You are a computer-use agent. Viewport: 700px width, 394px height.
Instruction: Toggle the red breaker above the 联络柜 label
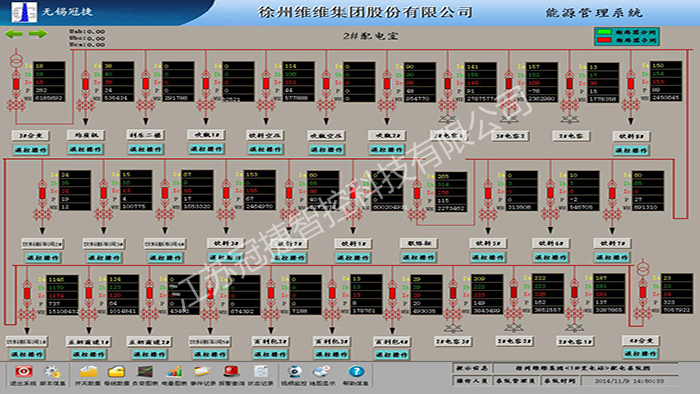point(417,193)
